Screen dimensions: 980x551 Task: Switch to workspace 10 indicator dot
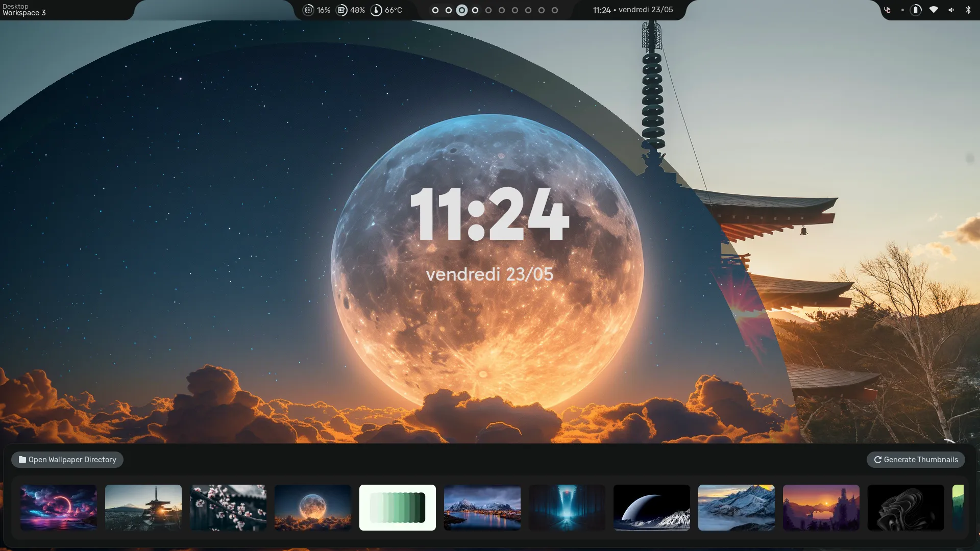(555, 10)
